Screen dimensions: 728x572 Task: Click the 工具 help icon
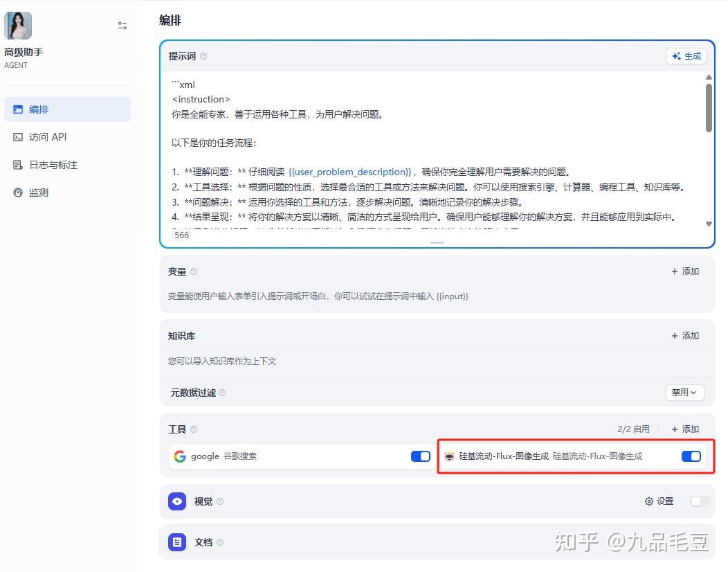coord(193,429)
